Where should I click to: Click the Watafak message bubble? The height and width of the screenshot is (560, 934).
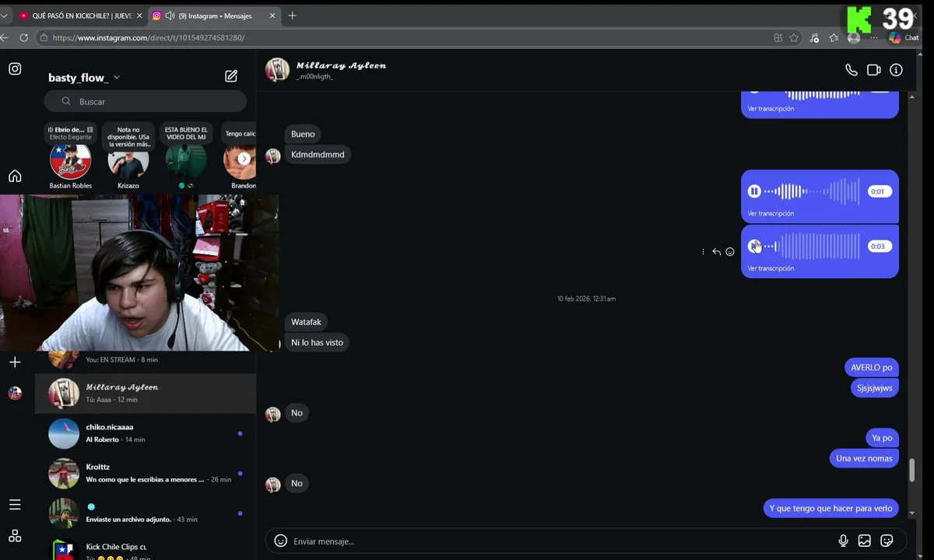coord(306,322)
